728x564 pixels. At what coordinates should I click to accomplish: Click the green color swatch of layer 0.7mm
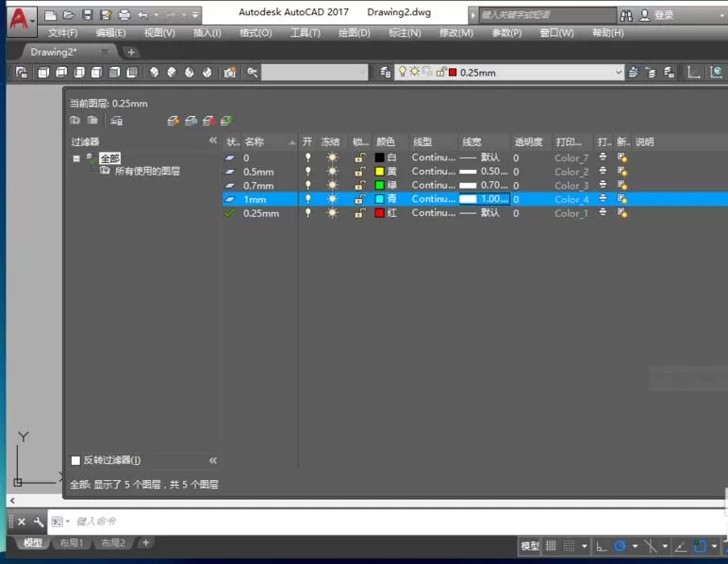pyautogui.click(x=379, y=185)
